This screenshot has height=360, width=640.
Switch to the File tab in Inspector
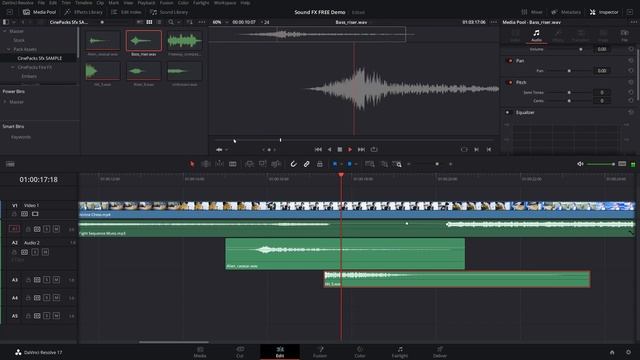click(x=624, y=36)
